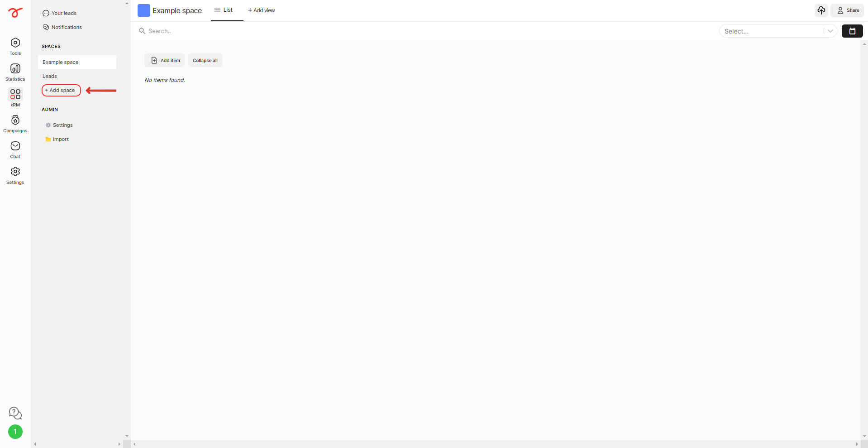Open the help chat bubble icon
This screenshot has width=868, height=448.
tap(15, 413)
